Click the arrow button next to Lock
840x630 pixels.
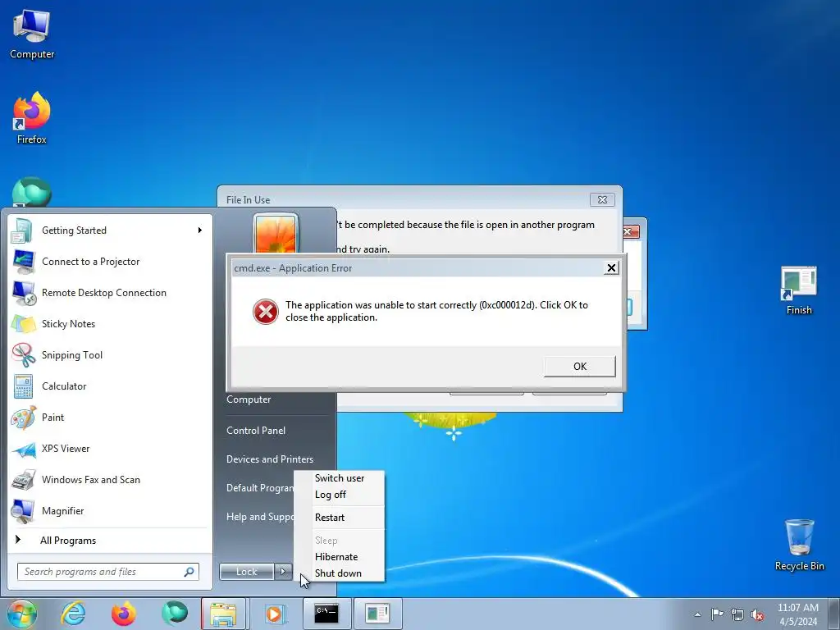[283, 572]
